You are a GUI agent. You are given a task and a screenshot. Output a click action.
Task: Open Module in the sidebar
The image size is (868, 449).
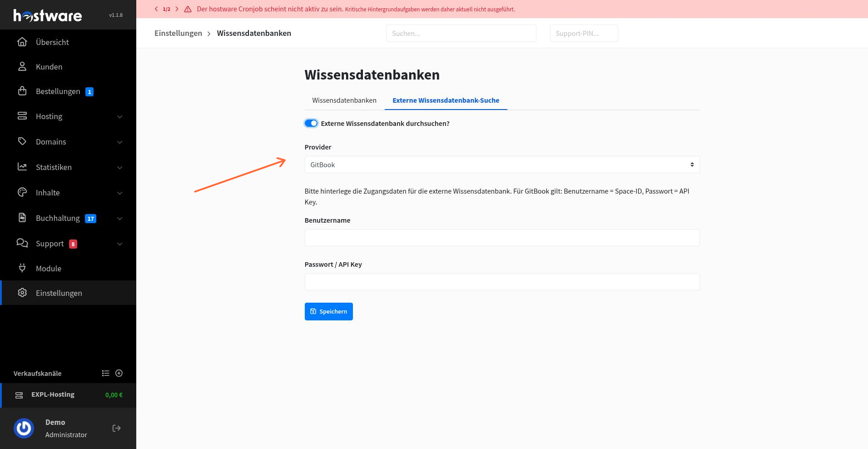point(68,268)
